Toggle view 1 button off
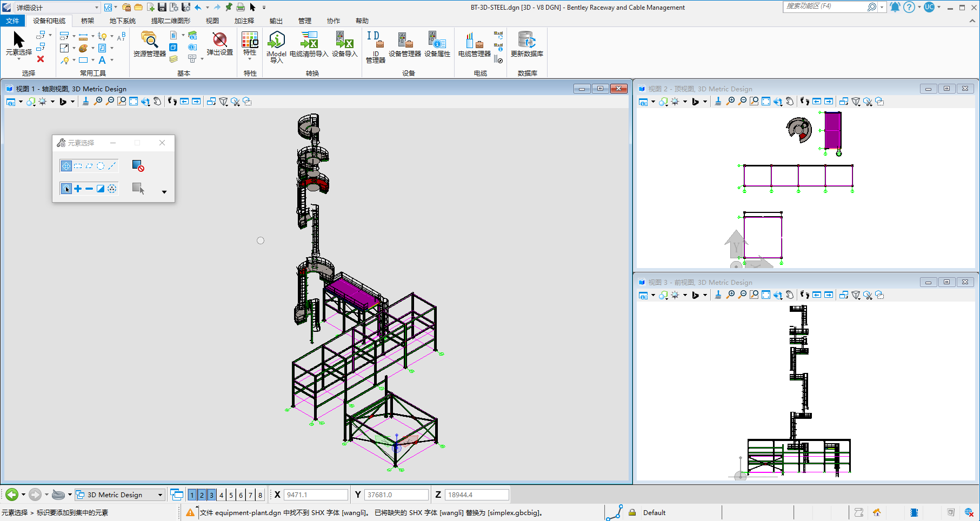Viewport: 980px width, 521px height. click(x=192, y=495)
